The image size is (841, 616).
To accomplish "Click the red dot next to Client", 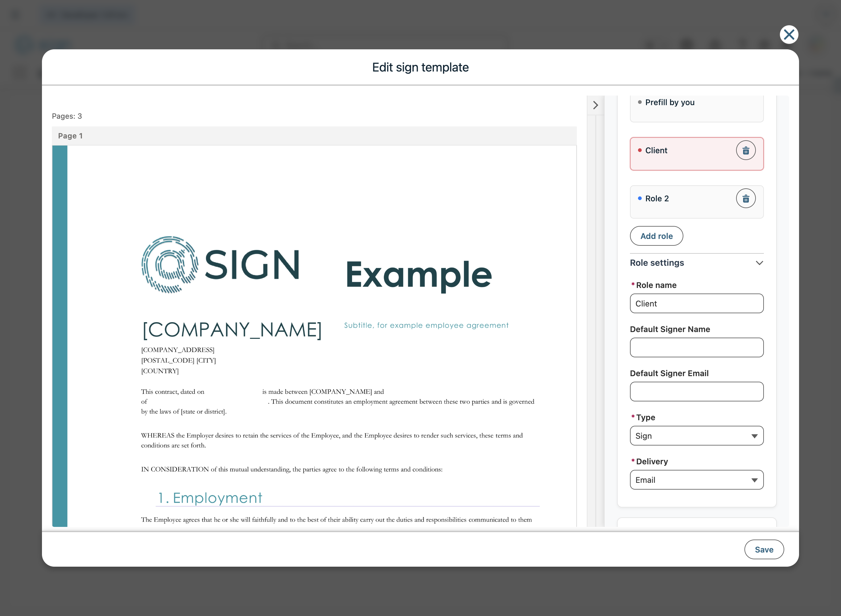I will point(640,150).
